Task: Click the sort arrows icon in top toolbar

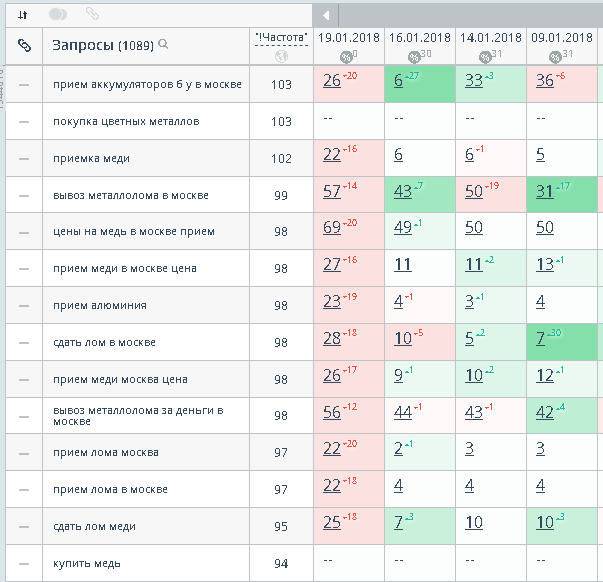Action: [x=23, y=14]
